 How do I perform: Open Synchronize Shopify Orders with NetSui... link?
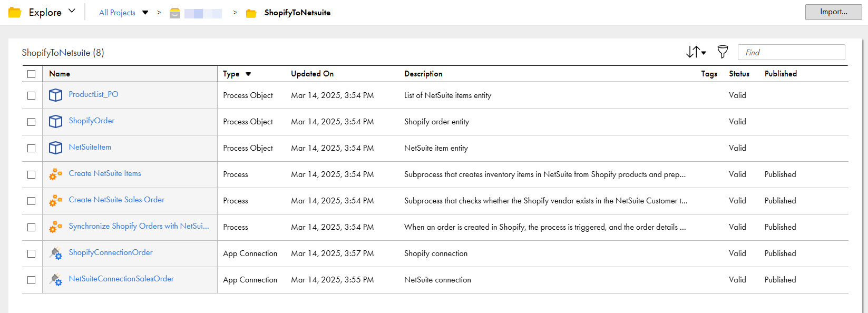pos(139,226)
